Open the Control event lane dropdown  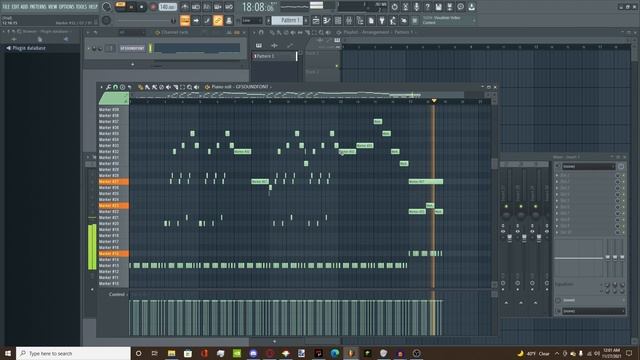click(118, 294)
